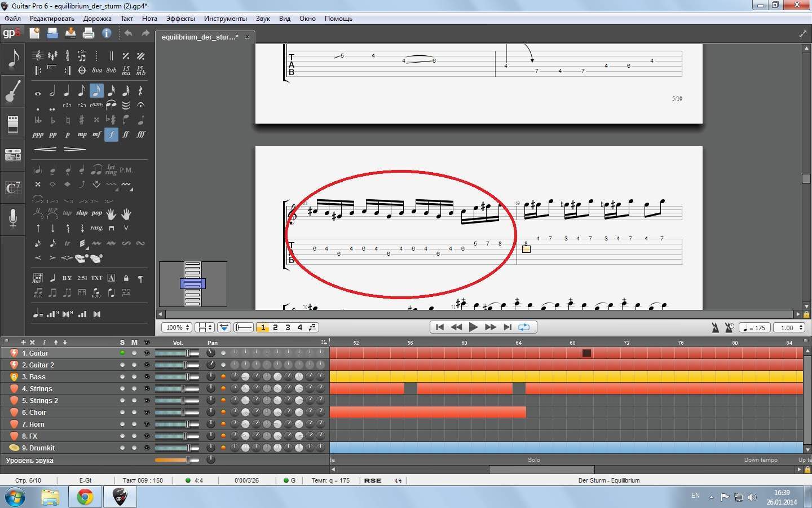
Task: Open the 100% zoom dropdown
Action: click(176, 327)
